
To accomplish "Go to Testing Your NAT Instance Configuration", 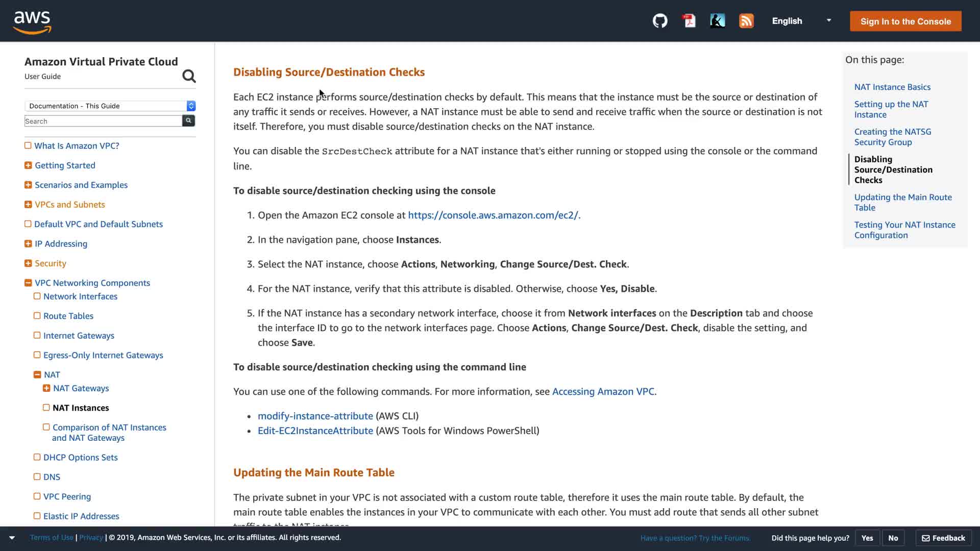I will click(x=904, y=230).
